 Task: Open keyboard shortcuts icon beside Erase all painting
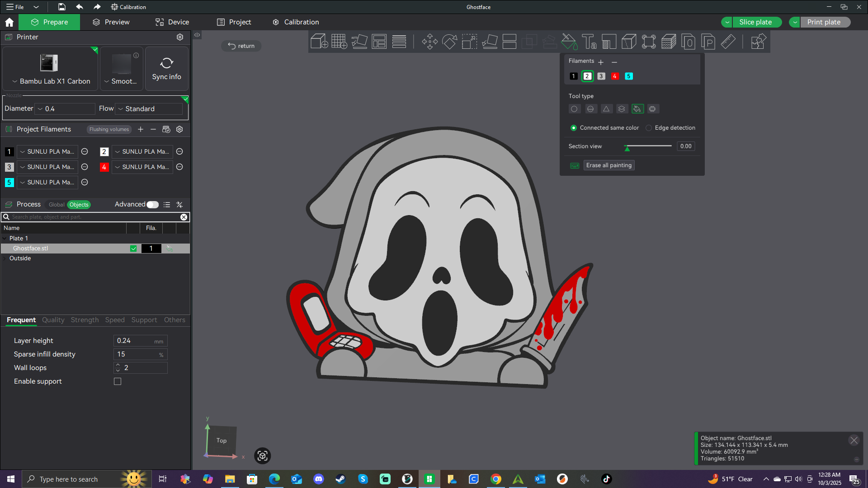point(575,165)
